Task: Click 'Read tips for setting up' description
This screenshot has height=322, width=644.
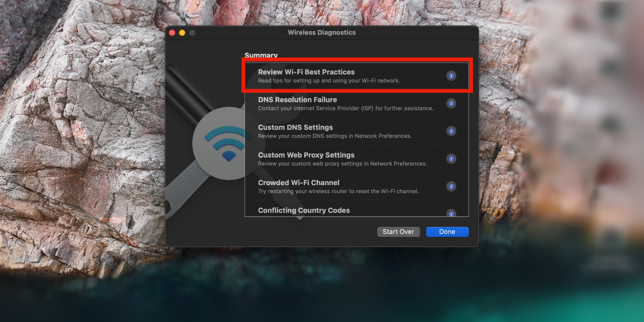Action: 329,81
